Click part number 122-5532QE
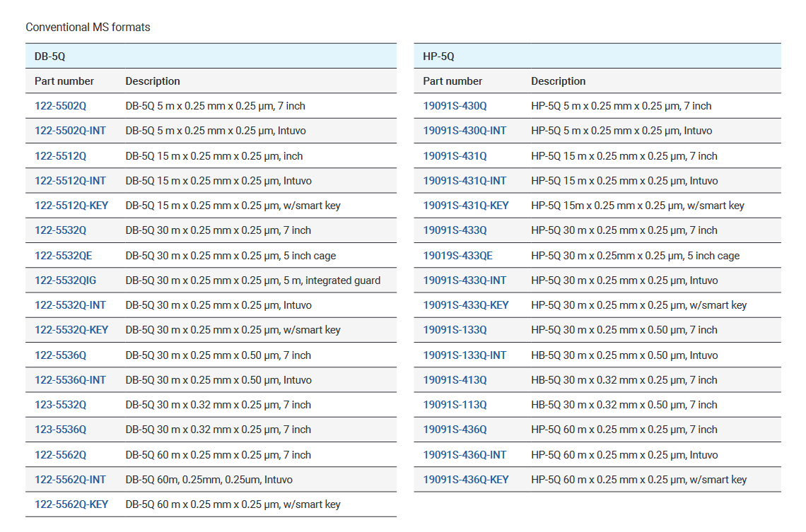 pyautogui.click(x=63, y=255)
